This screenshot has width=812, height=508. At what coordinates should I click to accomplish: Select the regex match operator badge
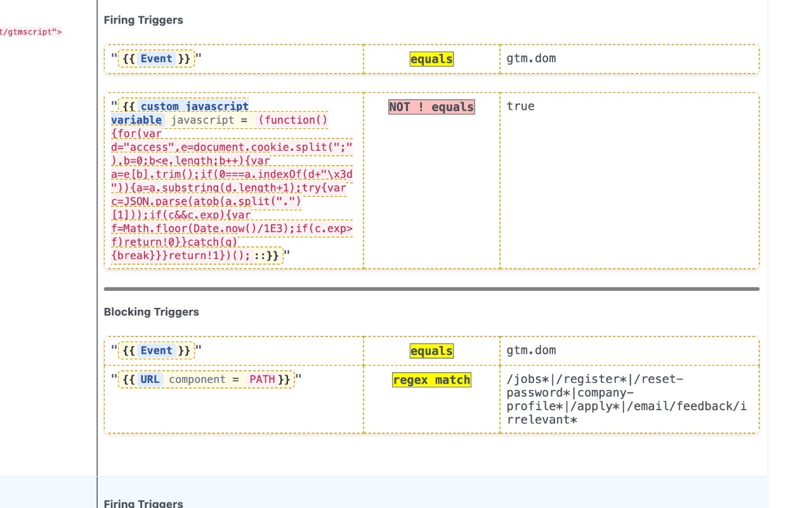click(431, 380)
